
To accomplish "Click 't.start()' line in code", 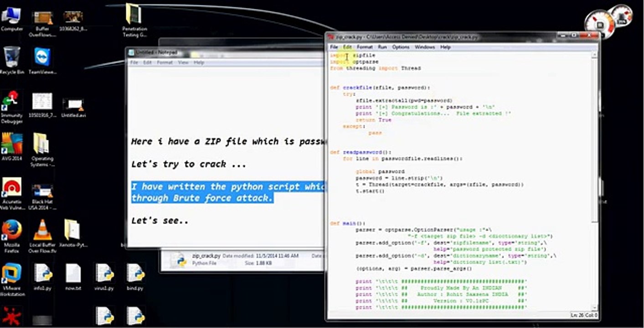I will tap(370, 191).
